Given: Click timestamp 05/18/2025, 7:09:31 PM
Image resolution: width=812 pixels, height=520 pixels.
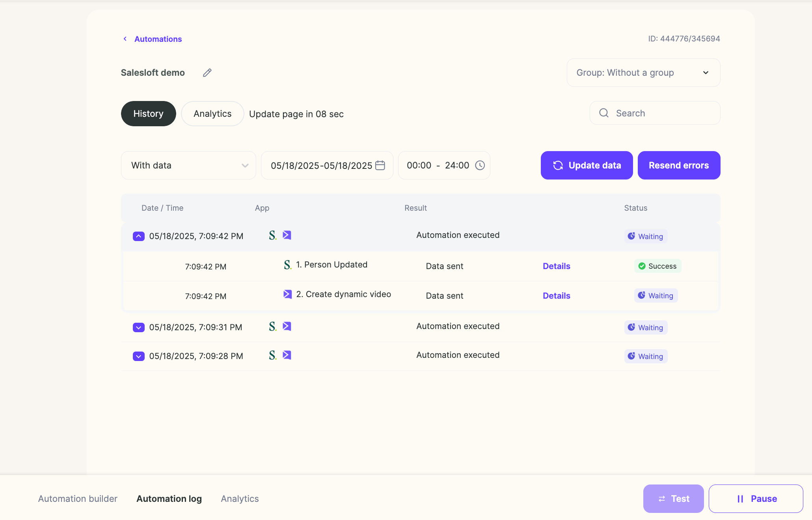Looking at the screenshot, I should coord(196,327).
